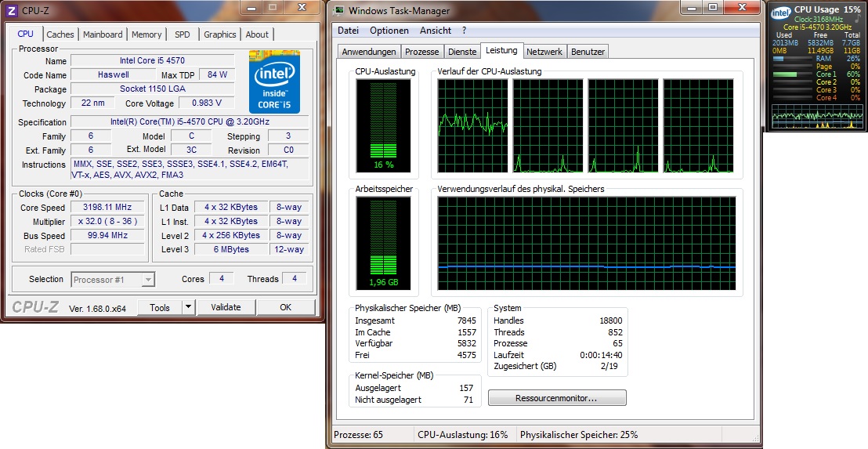
Task: Click the physical memory usage history graph
Action: [587, 243]
